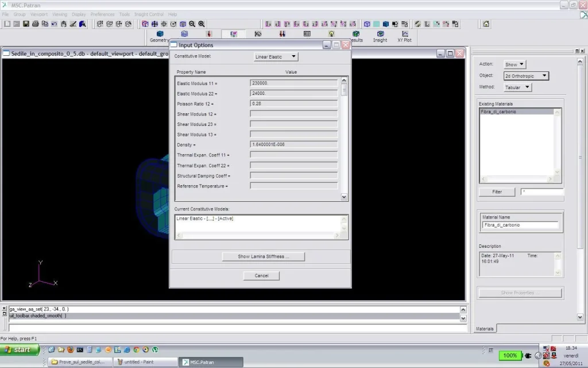Select the Linear Elastic - [Active] model entry
This screenshot has height=368, width=588.
pos(205,218)
